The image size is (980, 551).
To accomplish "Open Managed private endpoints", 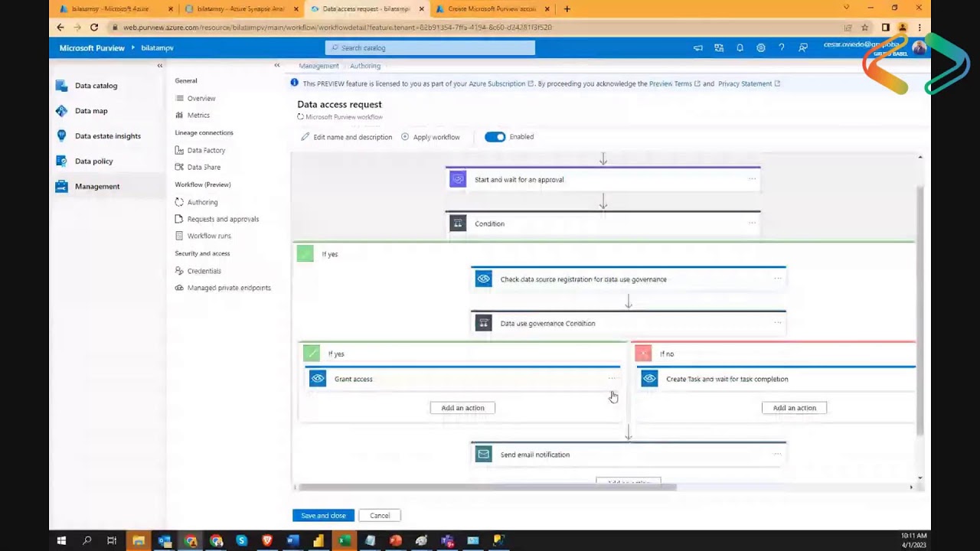I will pyautogui.click(x=229, y=289).
